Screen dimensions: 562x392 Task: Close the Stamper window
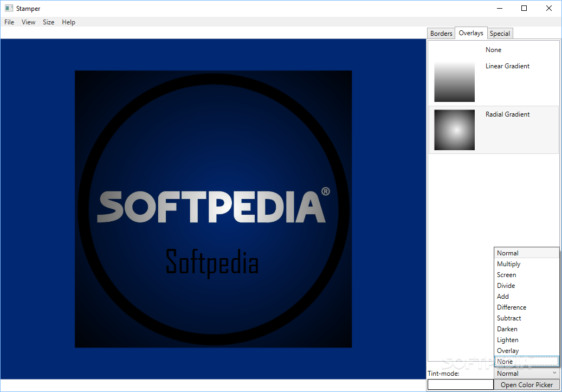coord(549,8)
